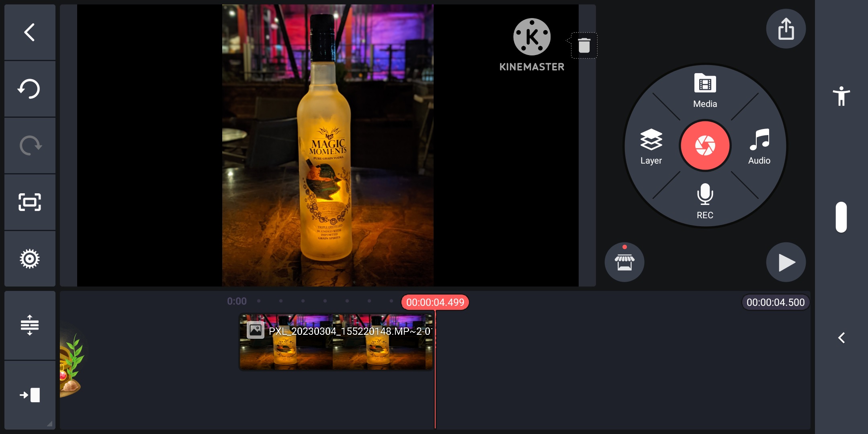Redo the last undone edit
868x434 pixels.
click(x=30, y=145)
